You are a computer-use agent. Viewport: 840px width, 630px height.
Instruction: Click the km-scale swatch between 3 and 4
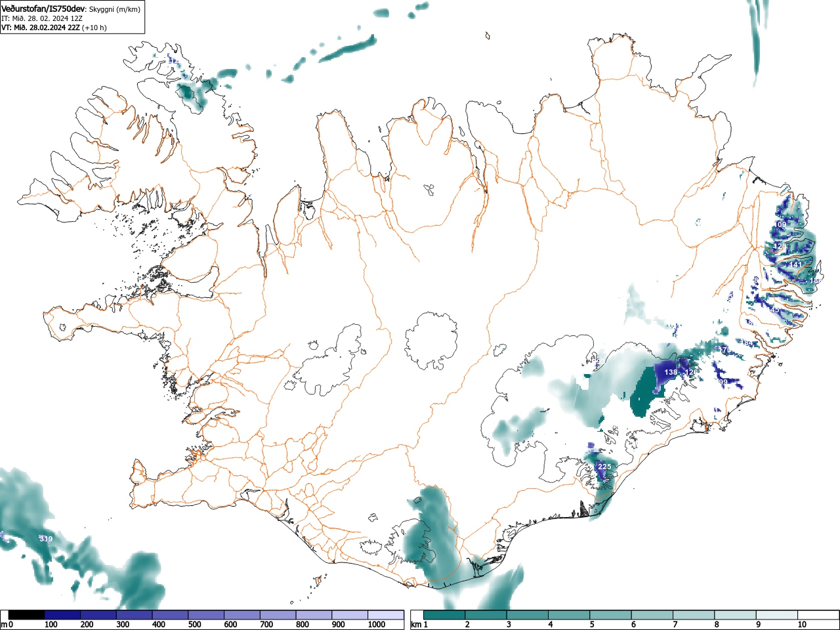(528, 615)
